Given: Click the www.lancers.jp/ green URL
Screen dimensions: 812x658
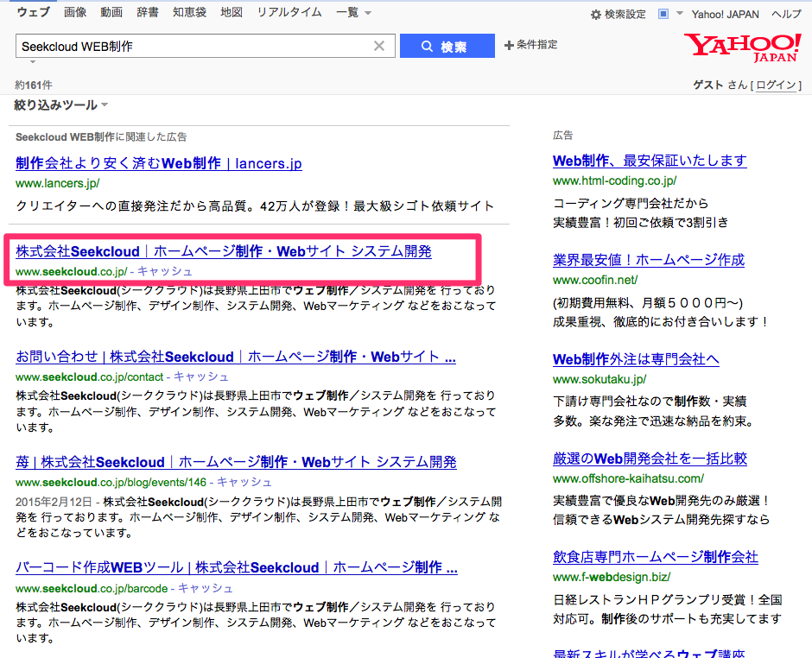Looking at the screenshot, I should [58, 183].
